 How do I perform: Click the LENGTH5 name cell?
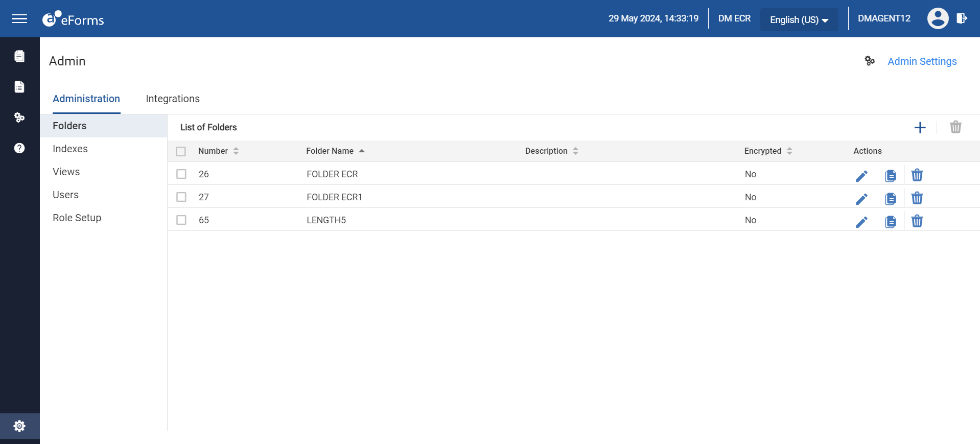[326, 220]
